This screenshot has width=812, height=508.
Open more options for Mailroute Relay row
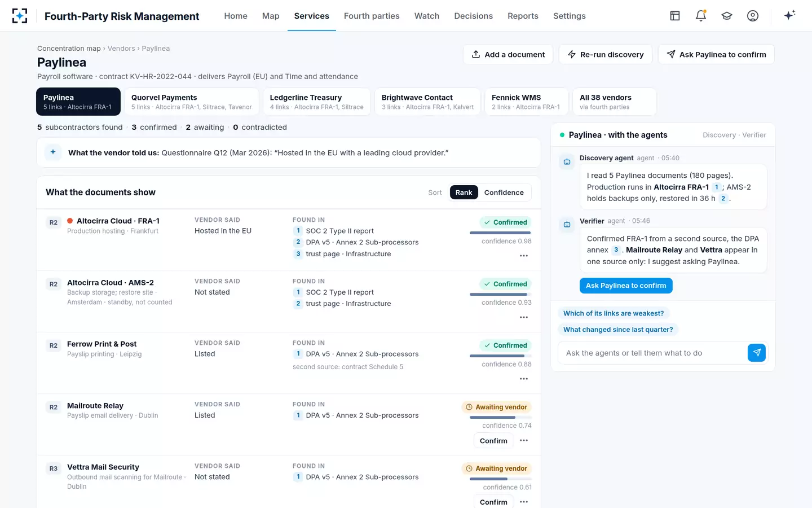click(x=524, y=440)
